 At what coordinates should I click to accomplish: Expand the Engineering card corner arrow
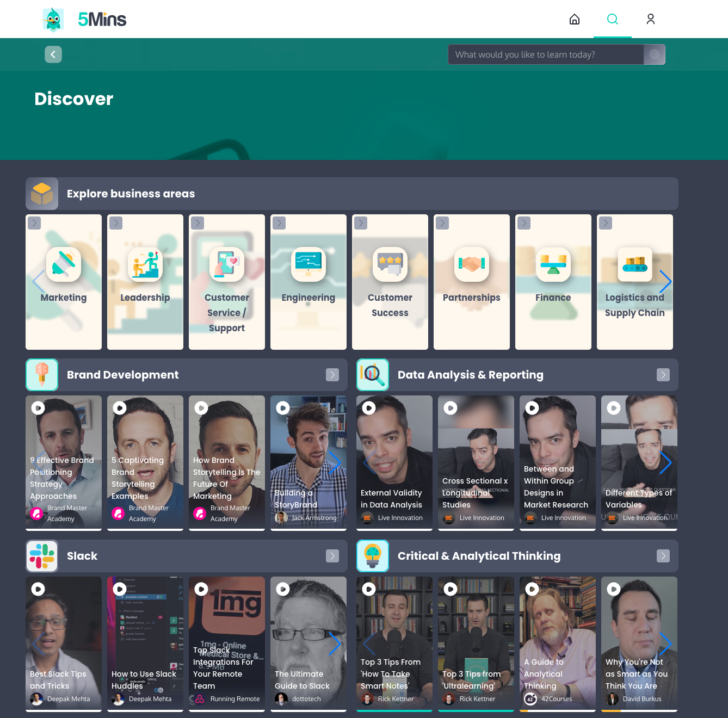pyautogui.click(x=279, y=223)
